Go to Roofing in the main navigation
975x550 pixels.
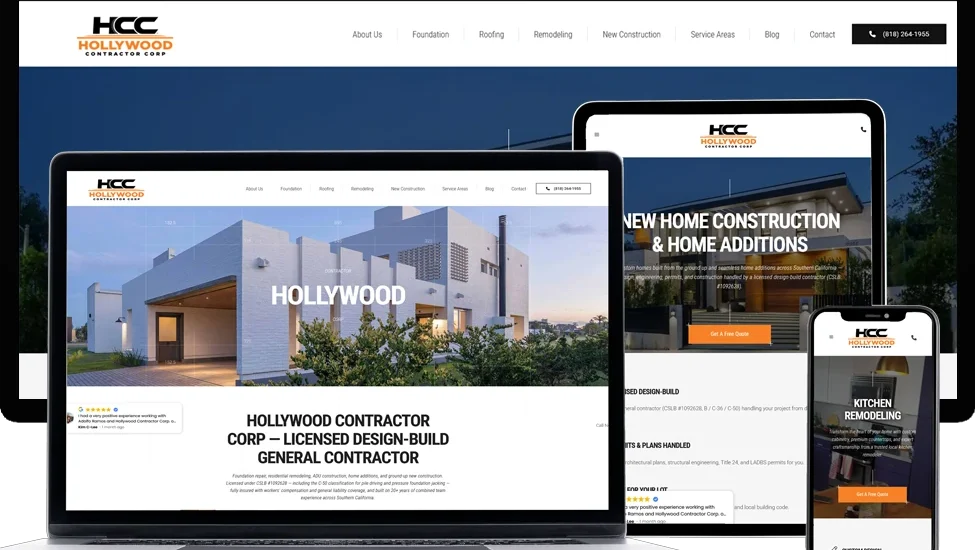click(x=491, y=35)
